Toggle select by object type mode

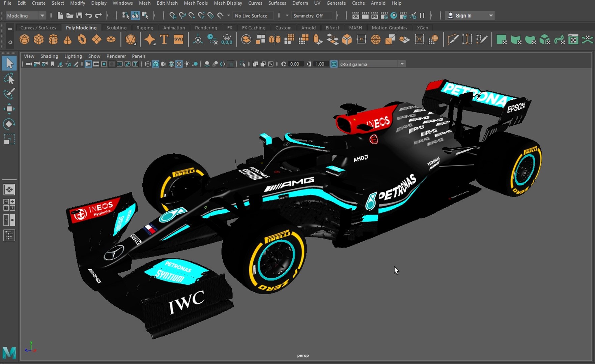(135, 16)
